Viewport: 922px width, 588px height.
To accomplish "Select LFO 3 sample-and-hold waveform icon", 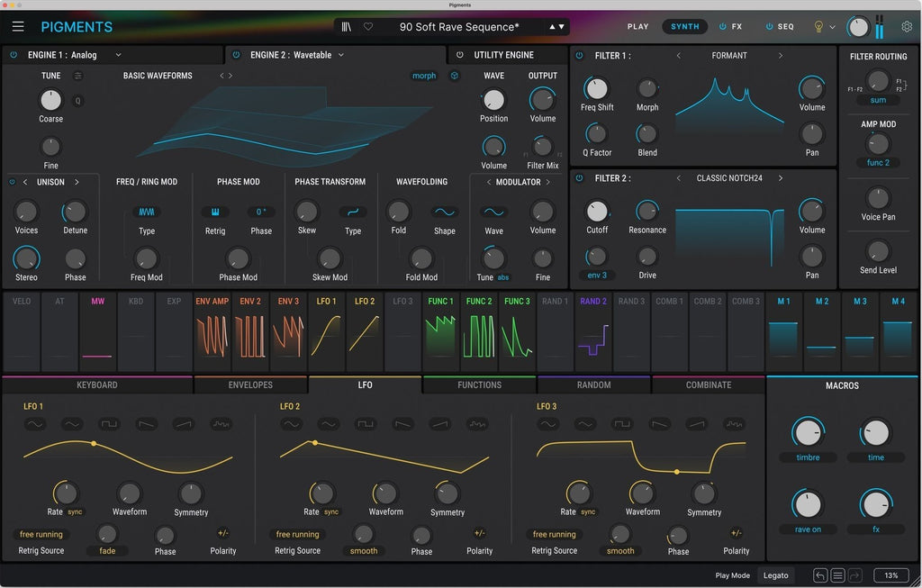I will coord(734,424).
